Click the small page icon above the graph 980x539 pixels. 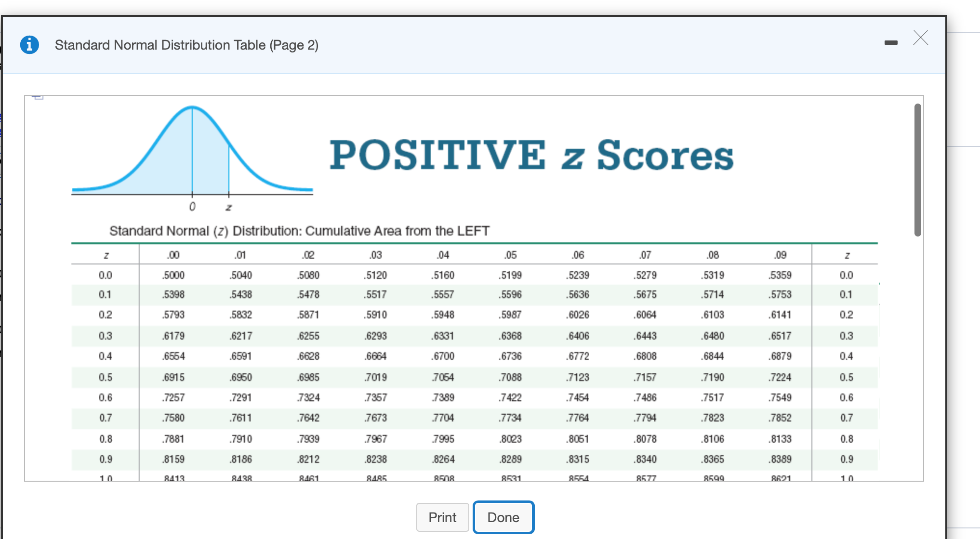coord(38,96)
